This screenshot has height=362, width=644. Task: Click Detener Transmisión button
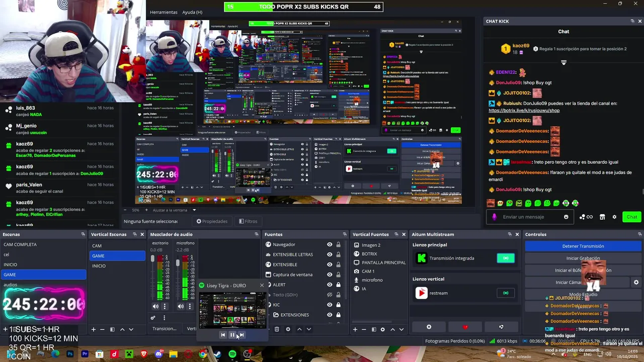point(583,246)
